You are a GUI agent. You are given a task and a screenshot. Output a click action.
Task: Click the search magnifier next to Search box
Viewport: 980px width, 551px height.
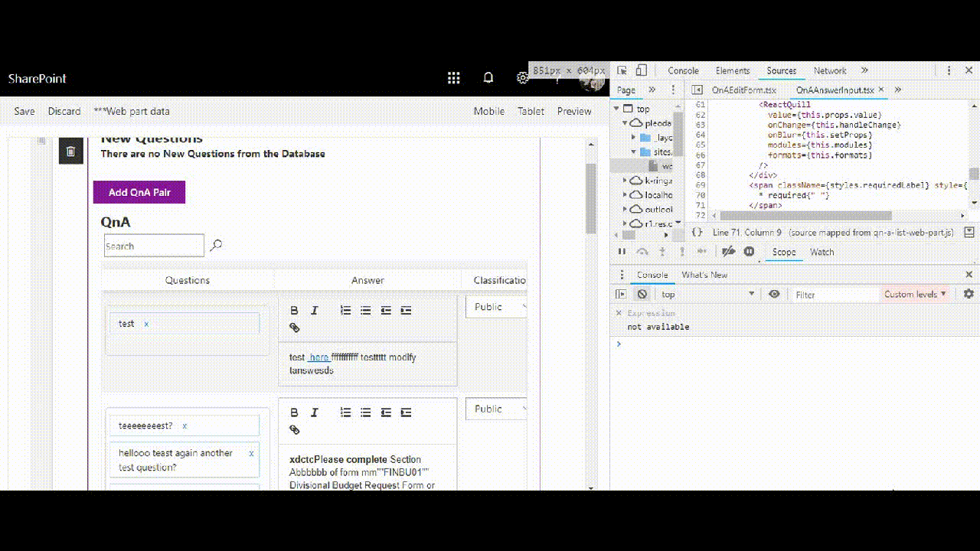coord(216,246)
